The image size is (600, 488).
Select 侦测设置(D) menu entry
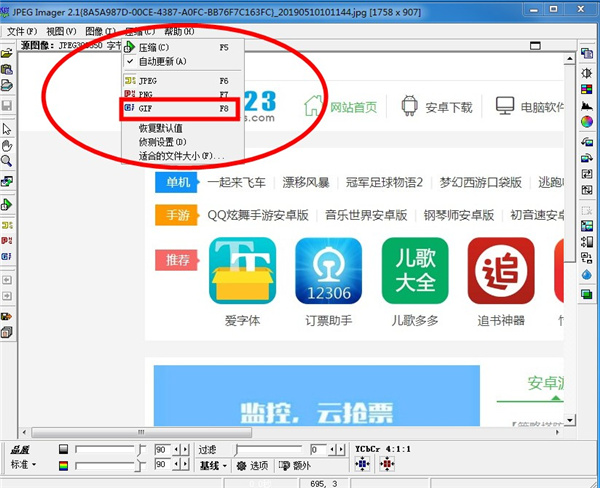(x=183, y=142)
